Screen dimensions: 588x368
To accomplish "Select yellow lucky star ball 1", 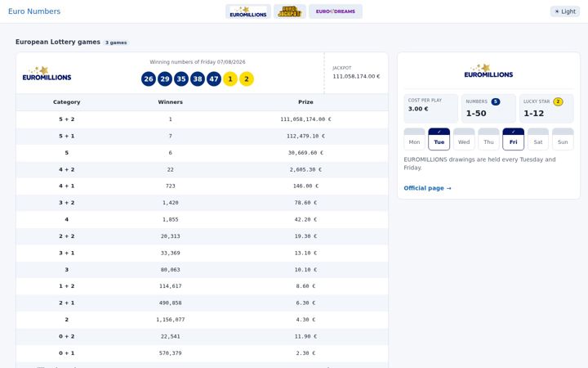I will pos(230,79).
